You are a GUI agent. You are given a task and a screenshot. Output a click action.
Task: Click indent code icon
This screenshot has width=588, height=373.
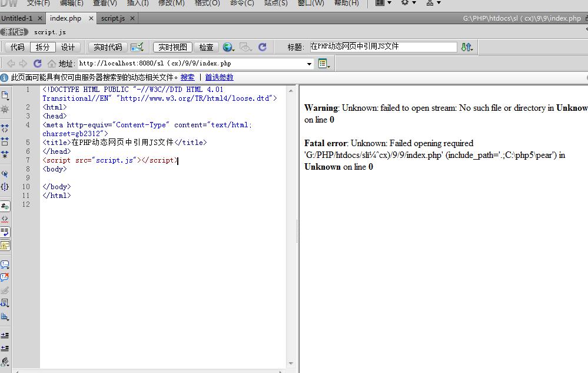[x=5, y=335]
